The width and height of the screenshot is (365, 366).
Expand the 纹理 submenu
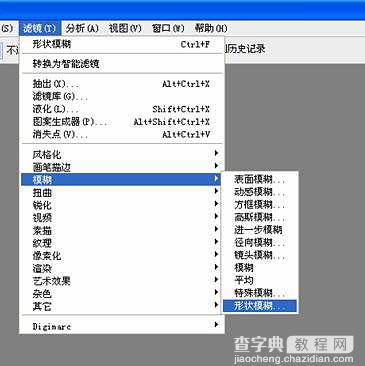(x=122, y=243)
